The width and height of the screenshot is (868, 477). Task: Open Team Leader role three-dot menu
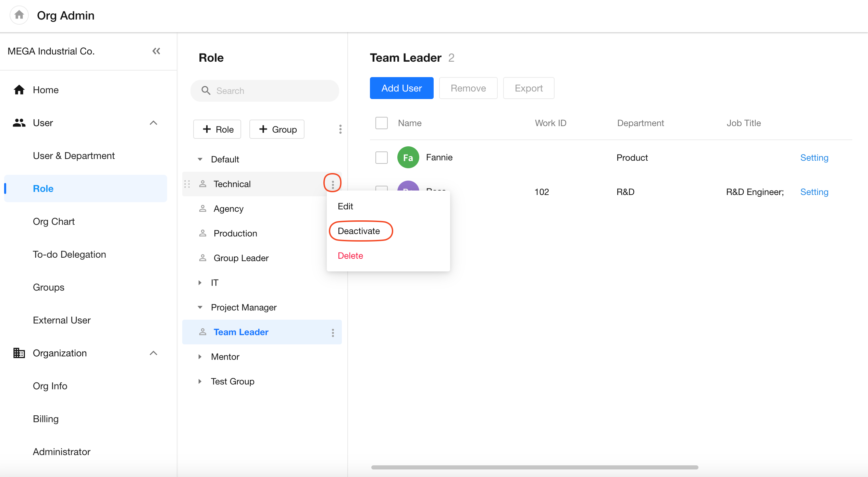(333, 332)
